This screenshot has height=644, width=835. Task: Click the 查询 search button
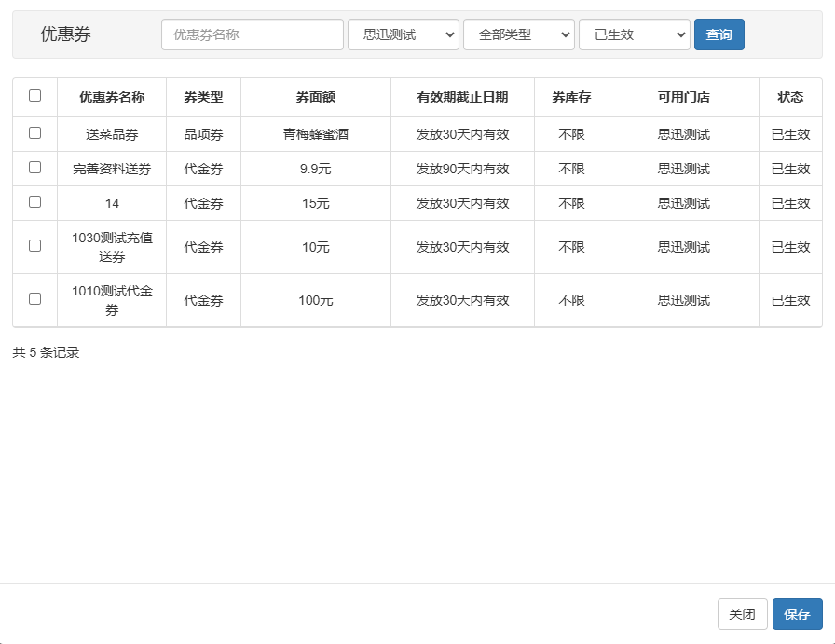(719, 34)
